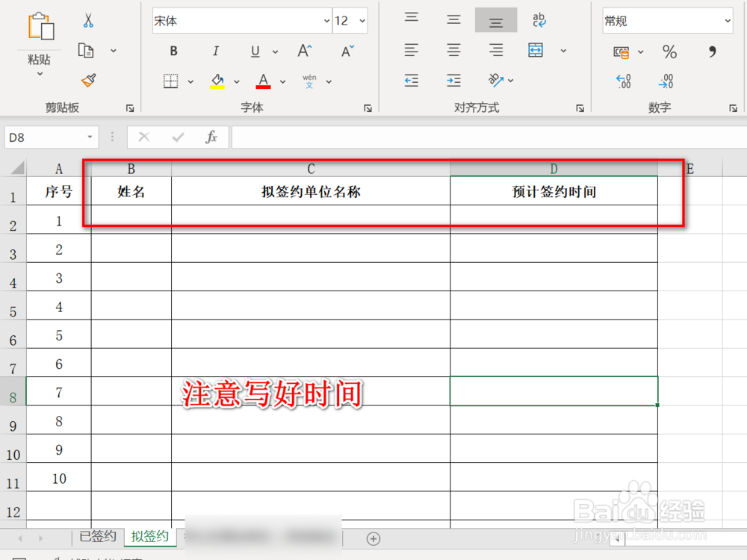
Task: Select the red font color swatch
Action: pos(261,86)
